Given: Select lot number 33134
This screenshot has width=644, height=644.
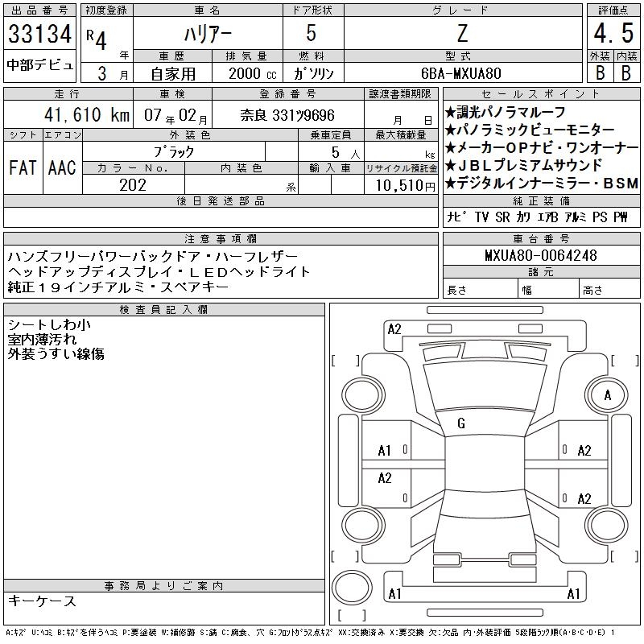Looking at the screenshot, I should coord(39,34).
